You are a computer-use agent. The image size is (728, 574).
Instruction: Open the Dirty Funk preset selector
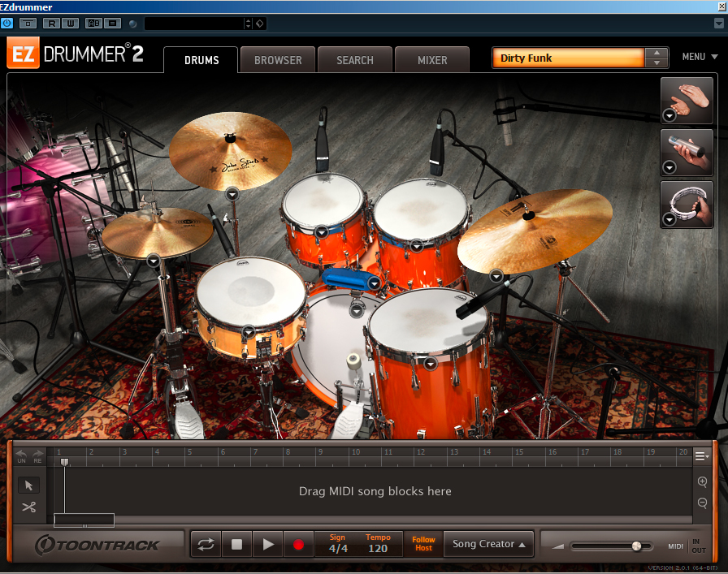(568, 58)
